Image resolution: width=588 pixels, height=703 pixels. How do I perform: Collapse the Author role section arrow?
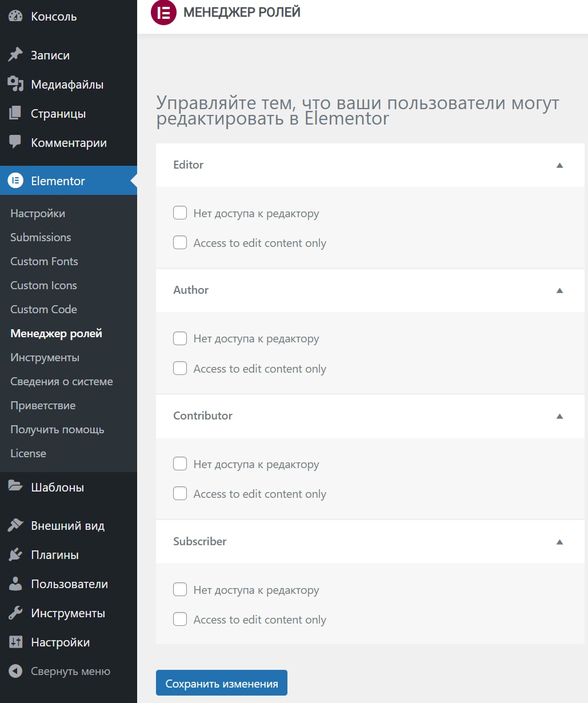click(560, 290)
